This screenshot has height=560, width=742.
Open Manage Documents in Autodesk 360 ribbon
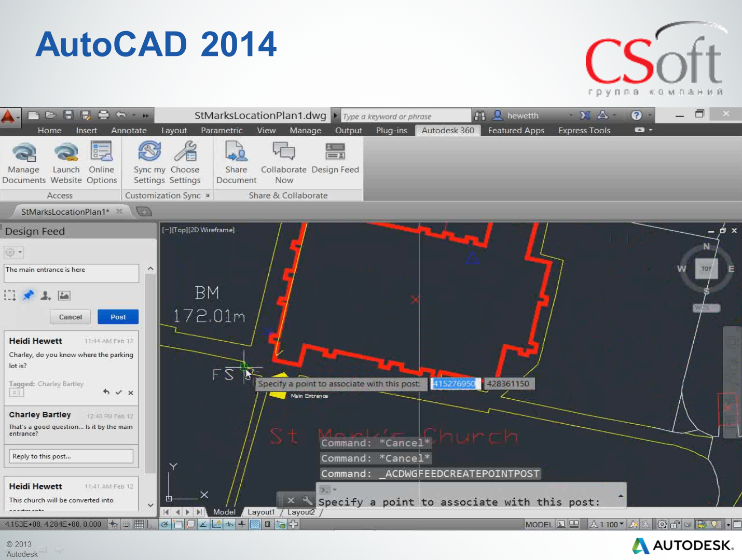23,161
